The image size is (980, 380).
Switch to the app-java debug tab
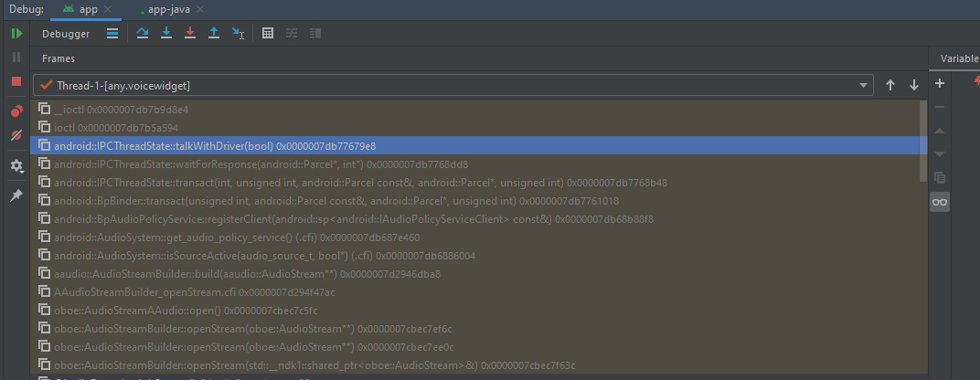(x=169, y=9)
